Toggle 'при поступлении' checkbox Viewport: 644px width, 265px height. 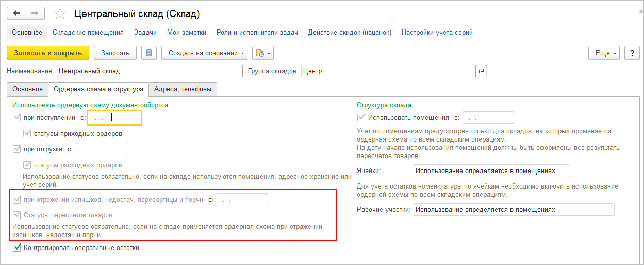pyautogui.click(x=17, y=118)
